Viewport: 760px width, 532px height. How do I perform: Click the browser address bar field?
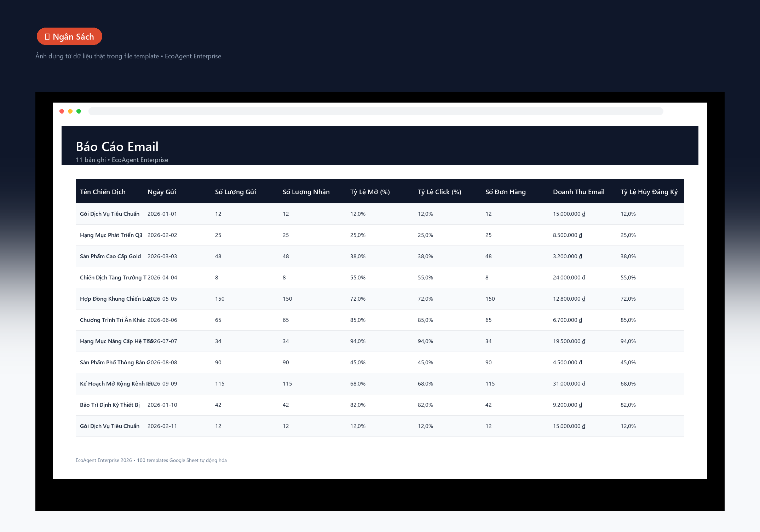coord(376,111)
